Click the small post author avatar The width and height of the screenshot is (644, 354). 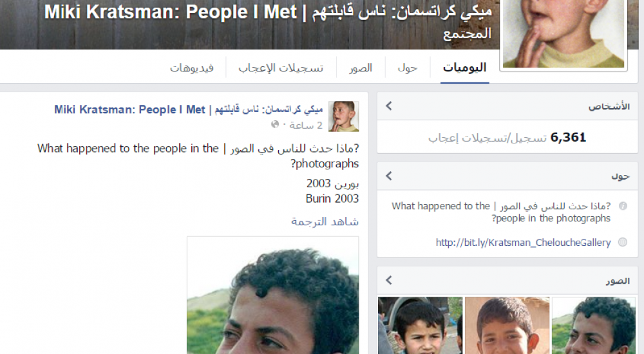344,116
